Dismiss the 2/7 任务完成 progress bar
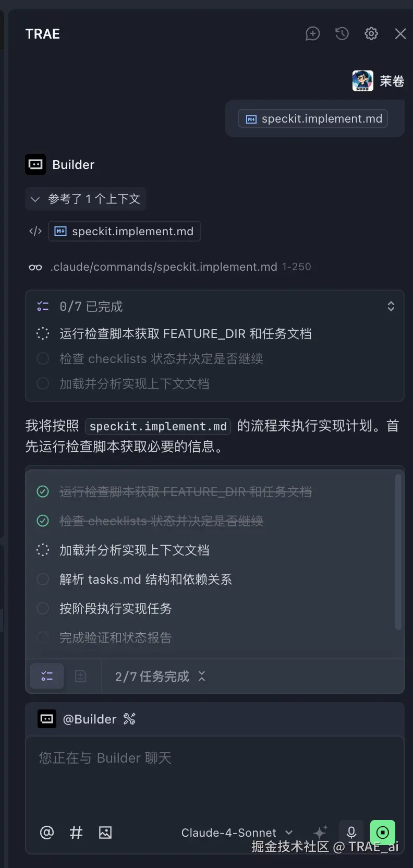This screenshot has width=413, height=868. point(202,676)
